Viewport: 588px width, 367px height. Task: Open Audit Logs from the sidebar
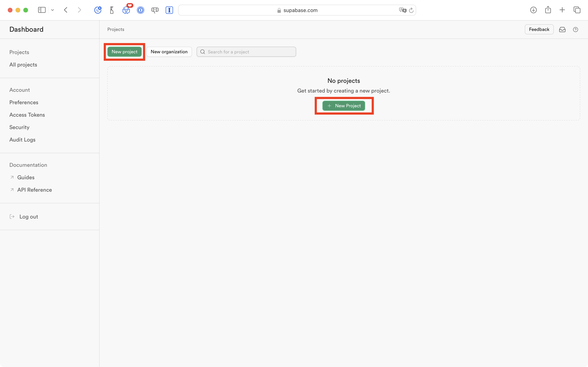[22, 140]
